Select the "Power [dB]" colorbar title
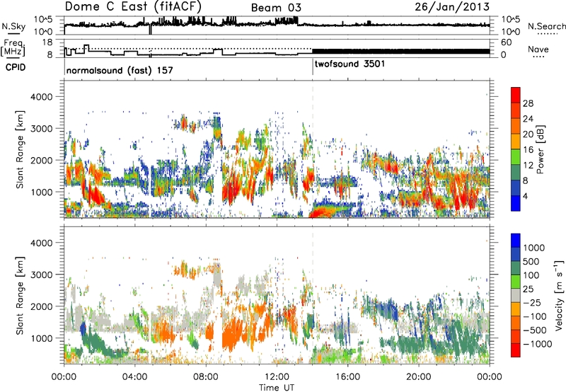The image size is (566, 392). coord(541,149)
